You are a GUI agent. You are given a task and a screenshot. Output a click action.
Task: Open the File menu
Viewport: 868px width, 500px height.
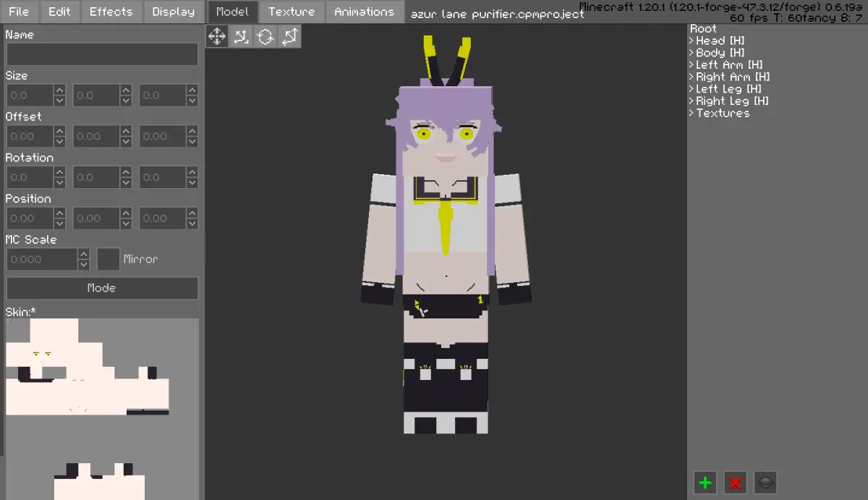[19, 12]
